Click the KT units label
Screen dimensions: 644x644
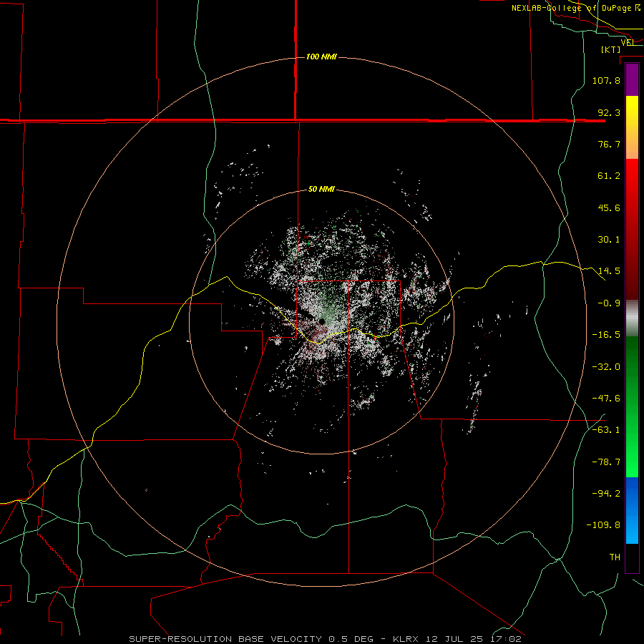tap(611, 49)
